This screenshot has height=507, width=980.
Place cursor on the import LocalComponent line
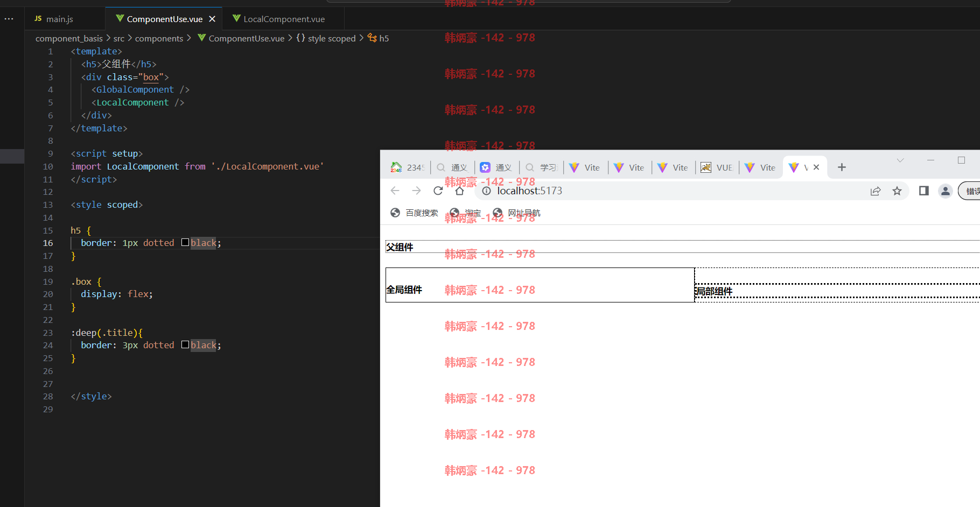197,166
